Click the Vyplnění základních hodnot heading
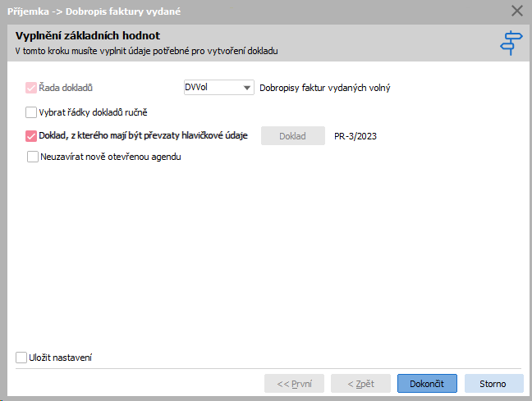 coord(88,35)
